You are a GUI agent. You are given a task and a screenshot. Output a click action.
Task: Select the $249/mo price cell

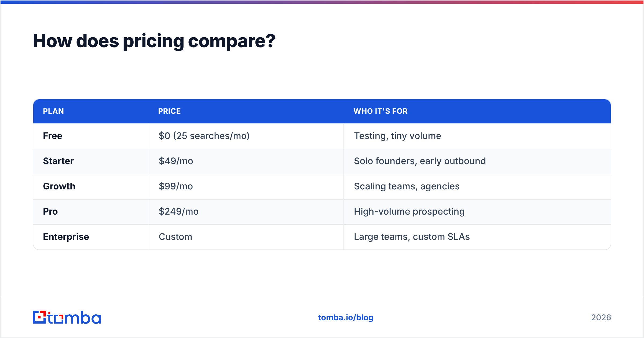coord(246,212)
